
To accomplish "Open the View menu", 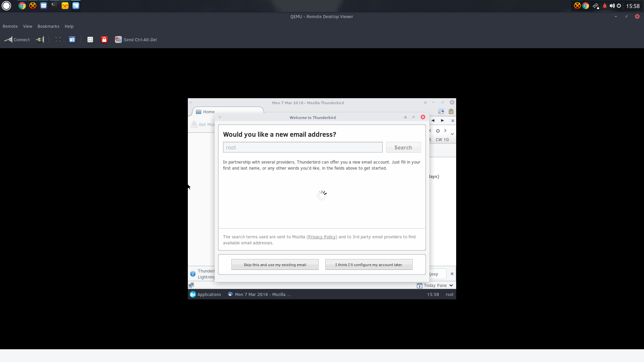I will click(28, 26).
